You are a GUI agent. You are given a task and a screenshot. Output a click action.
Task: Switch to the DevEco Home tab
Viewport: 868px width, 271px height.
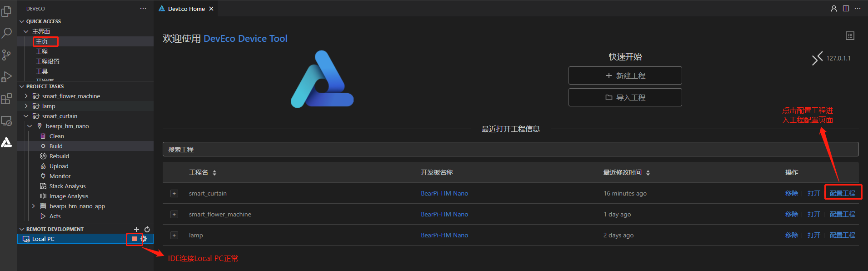[186, 9]
